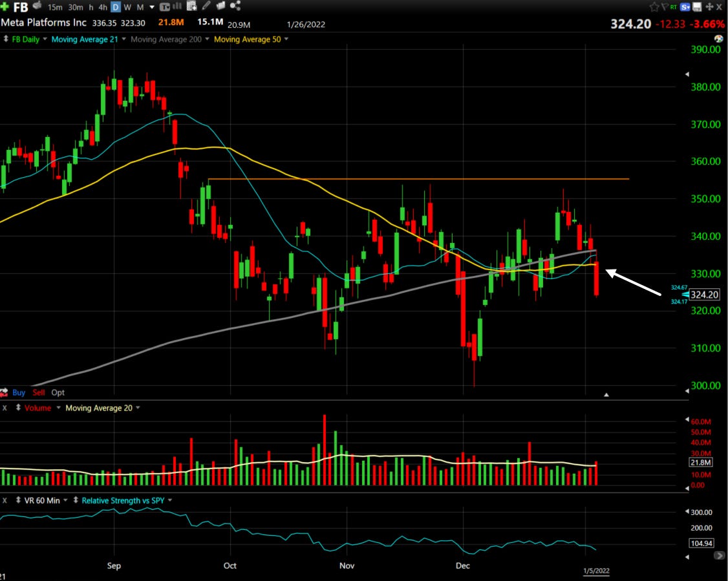Viewport: 728px width, 581px height.
Task: Open the blue S dropdown button
Action: click(685, 7)
